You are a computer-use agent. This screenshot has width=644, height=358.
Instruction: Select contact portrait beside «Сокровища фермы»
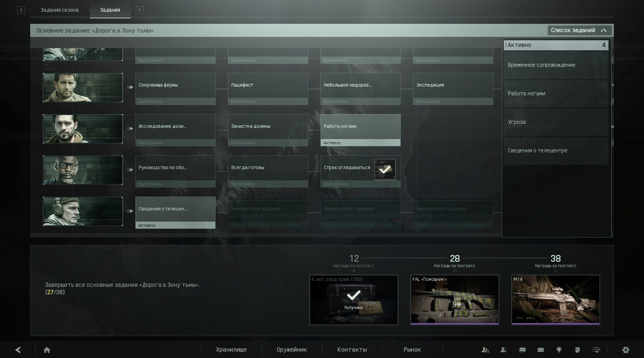click(83, 88)
